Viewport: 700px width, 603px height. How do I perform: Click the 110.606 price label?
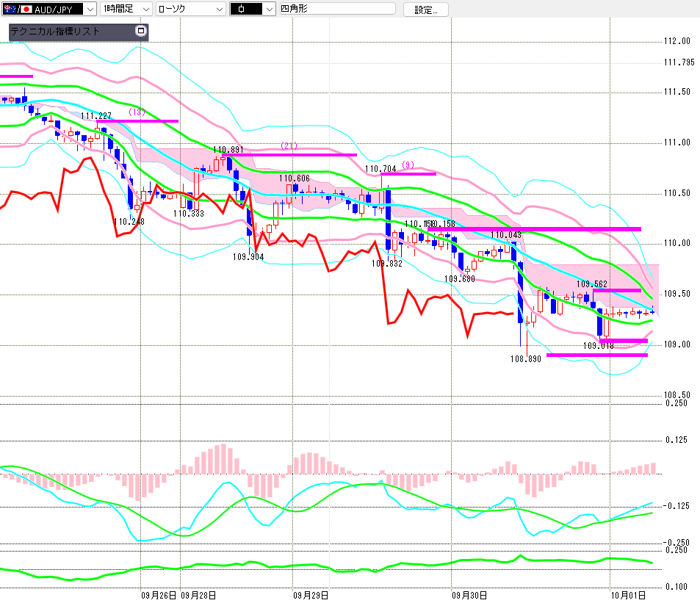click(x=295, y=178)
